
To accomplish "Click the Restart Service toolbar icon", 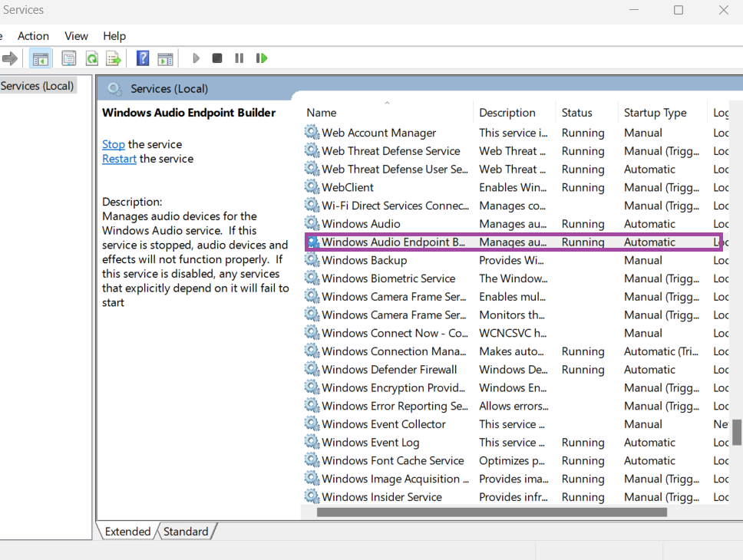I will click(262, 58).
